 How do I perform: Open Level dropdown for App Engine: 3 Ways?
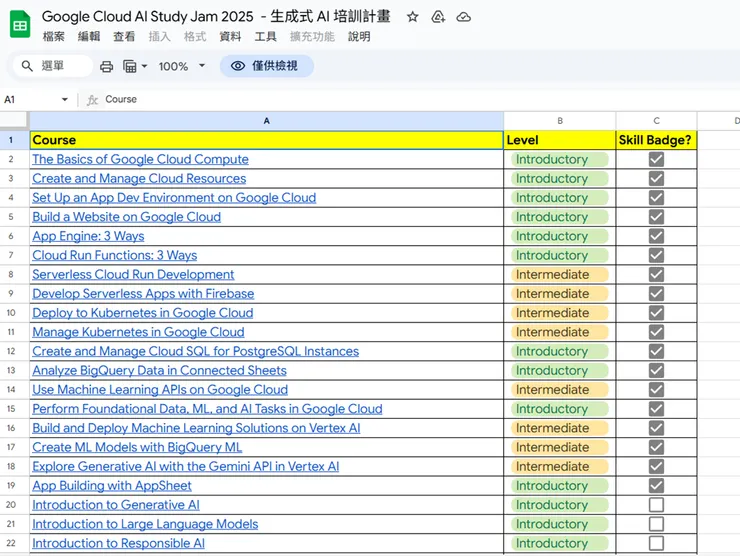[559, 236]
